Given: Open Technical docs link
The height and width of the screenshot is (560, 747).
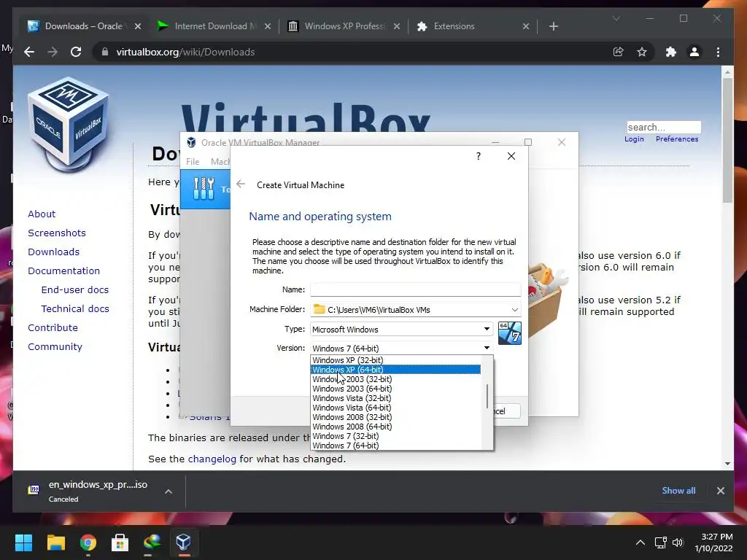Looking at the screenshot, I should point(75,308).
